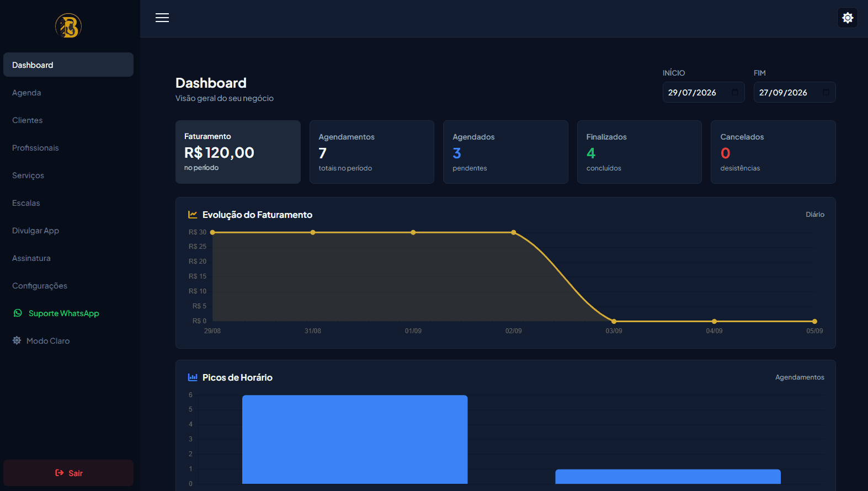Select the Agendamentos totals card
Image resolution: width=868 pixels, height=491 pixels.
click(372, 152)
